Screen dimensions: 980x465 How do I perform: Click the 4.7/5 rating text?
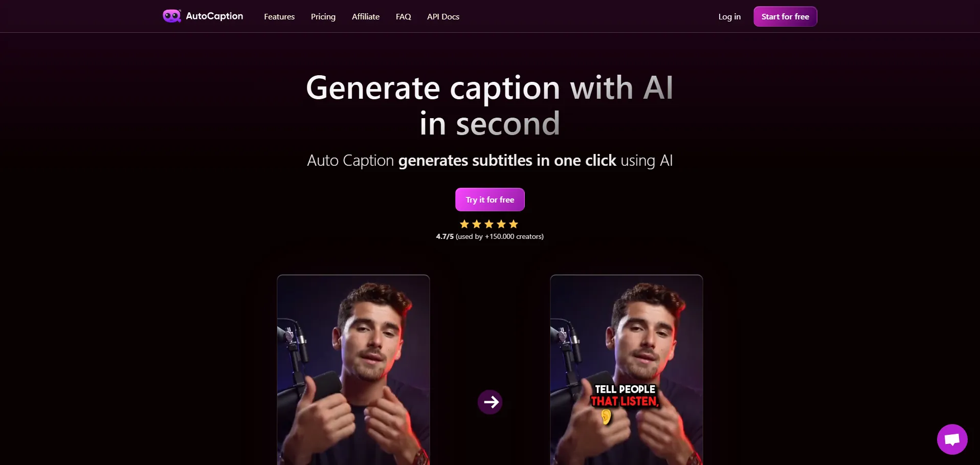click(444, 236)
